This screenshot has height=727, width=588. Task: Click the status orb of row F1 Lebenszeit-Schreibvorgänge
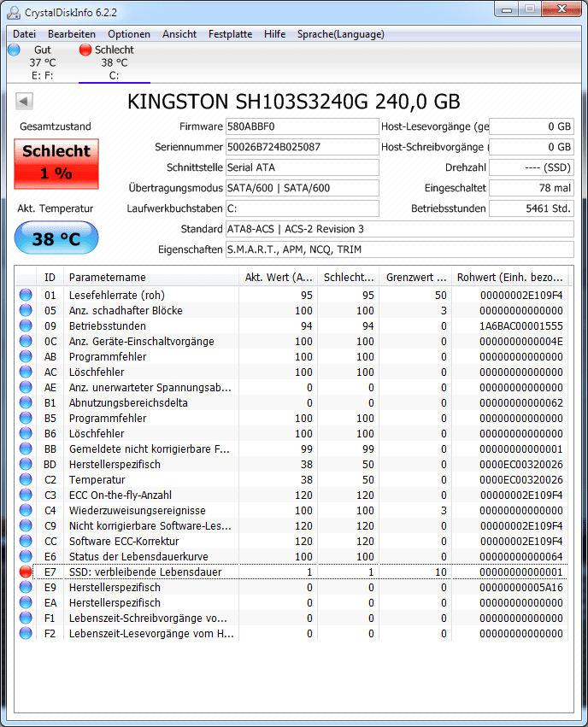click(26, 618)
